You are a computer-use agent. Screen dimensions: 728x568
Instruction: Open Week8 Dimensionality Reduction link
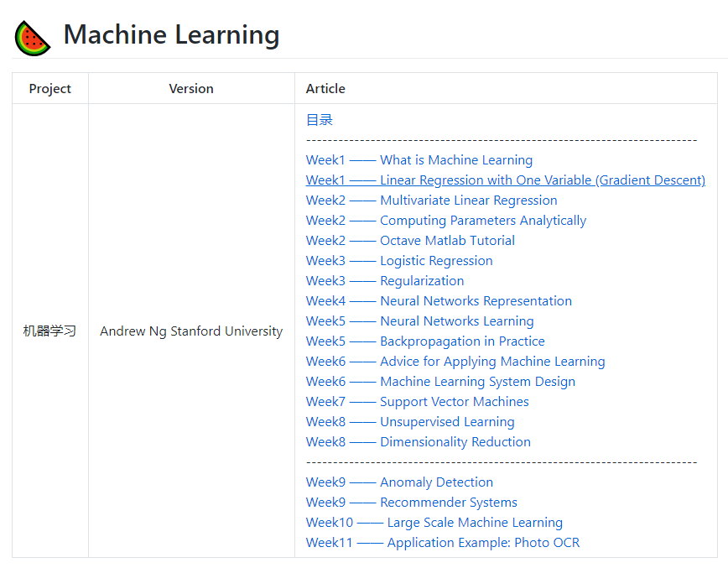[x=419, y=441]
